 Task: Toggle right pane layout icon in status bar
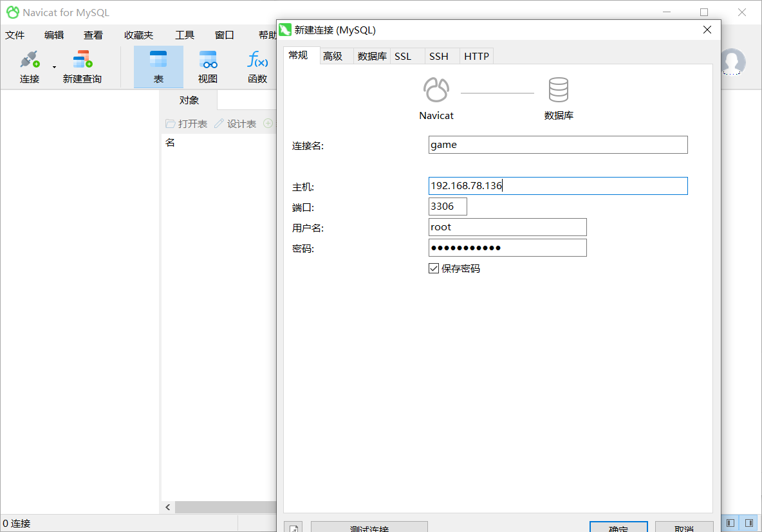pyautogui.click(x=749, y=523)
